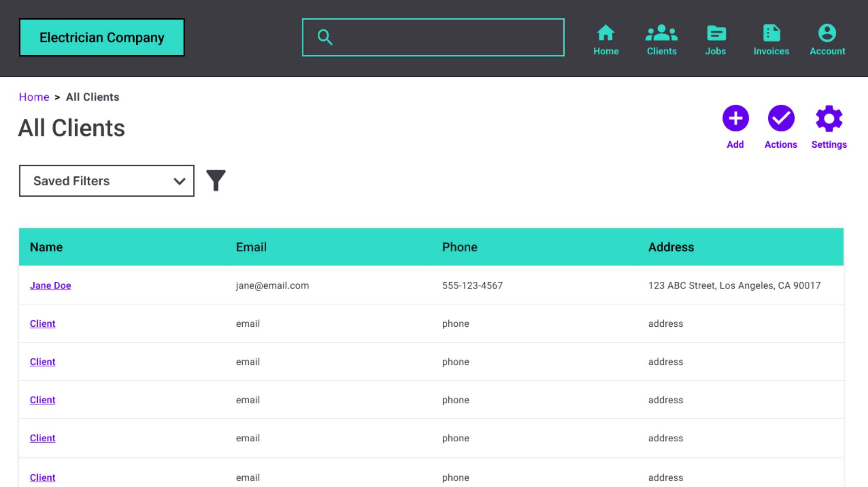Click the magnifier search icon
868x487 pixels.
[x=325, y=37]
